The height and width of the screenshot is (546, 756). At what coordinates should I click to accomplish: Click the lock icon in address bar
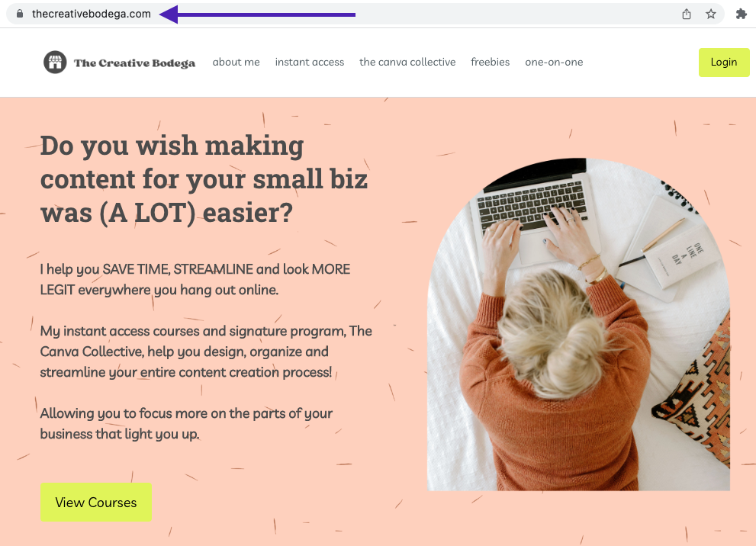point(20,14)
